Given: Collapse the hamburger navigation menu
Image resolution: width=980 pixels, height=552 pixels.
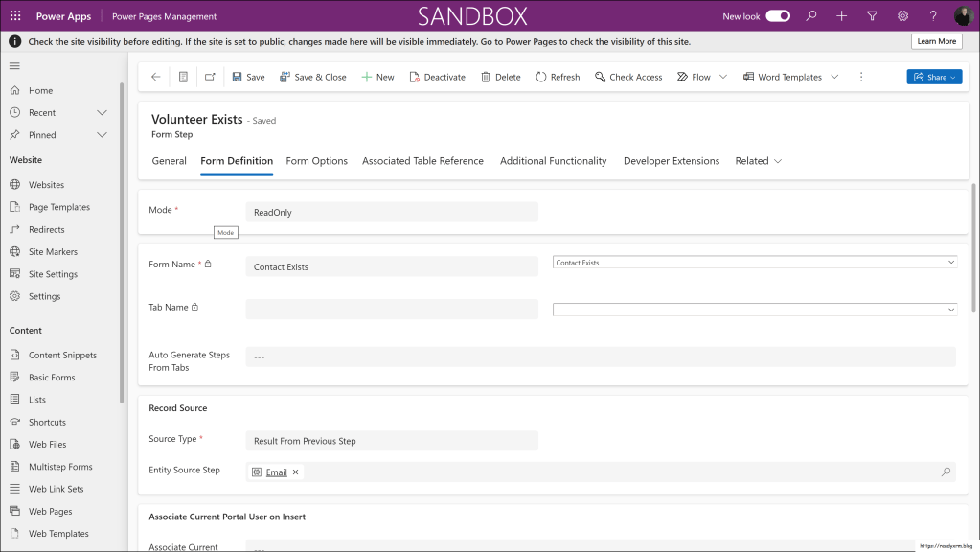Looking at the screenshot, I should (x=14, y=65).
